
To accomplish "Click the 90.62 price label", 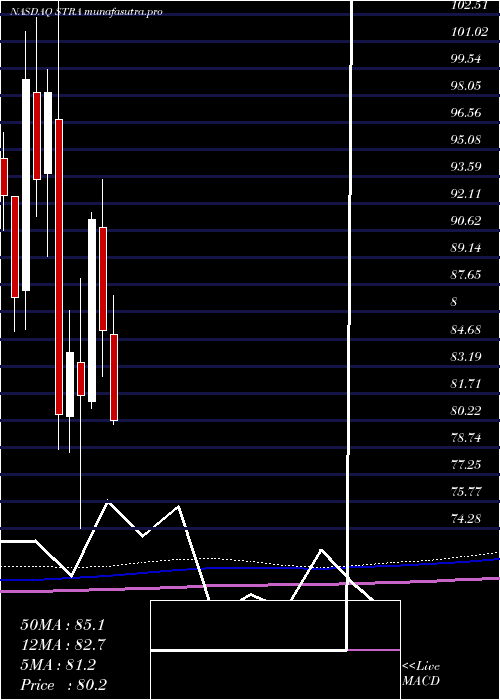I will click(467, 221).
